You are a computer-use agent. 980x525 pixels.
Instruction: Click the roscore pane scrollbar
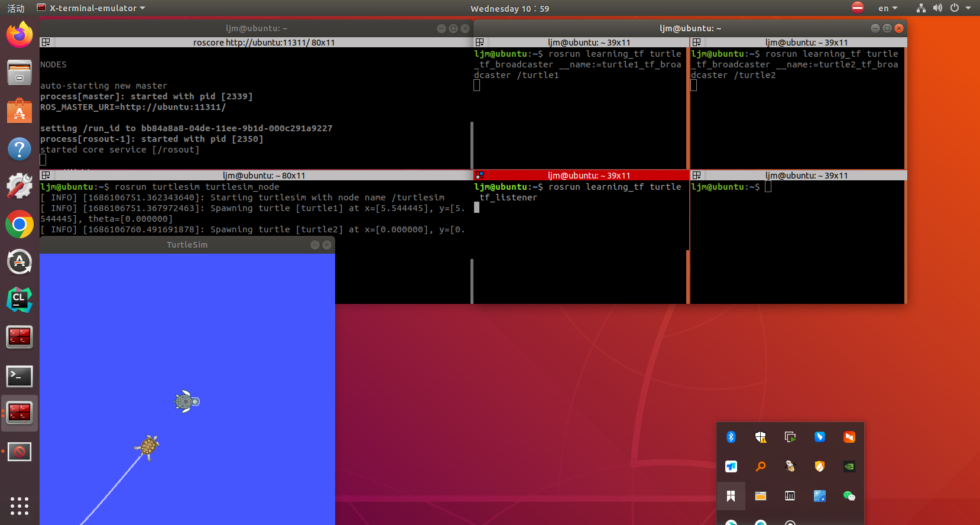[x=472, y=145]
